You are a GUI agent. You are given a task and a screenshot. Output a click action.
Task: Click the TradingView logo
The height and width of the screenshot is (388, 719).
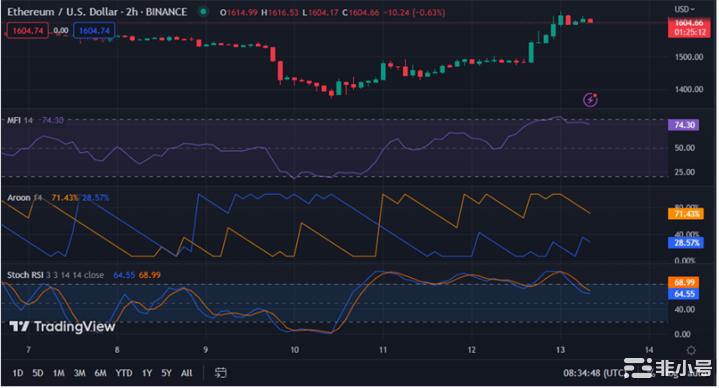[x=62, y=327]
